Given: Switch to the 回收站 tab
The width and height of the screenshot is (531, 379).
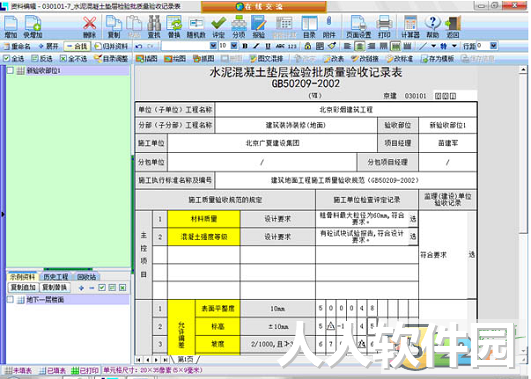Looking at the screenshot, I should click(86, 277).
